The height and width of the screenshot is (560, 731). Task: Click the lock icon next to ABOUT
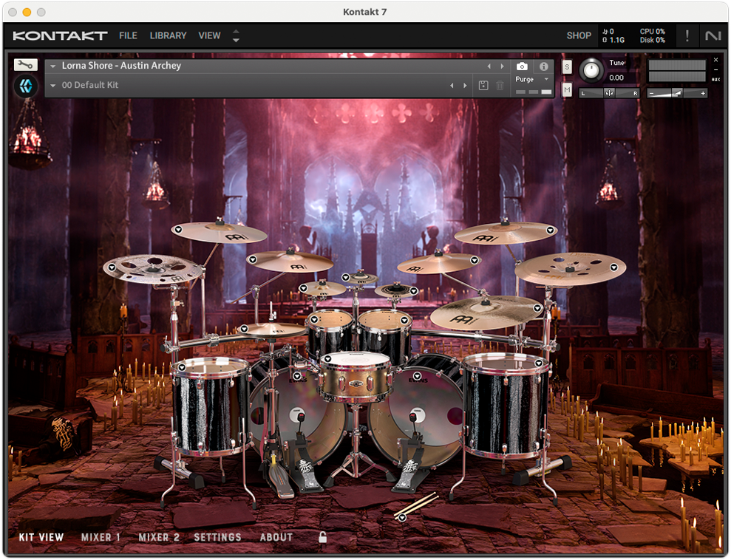click(x=322, y=538)
